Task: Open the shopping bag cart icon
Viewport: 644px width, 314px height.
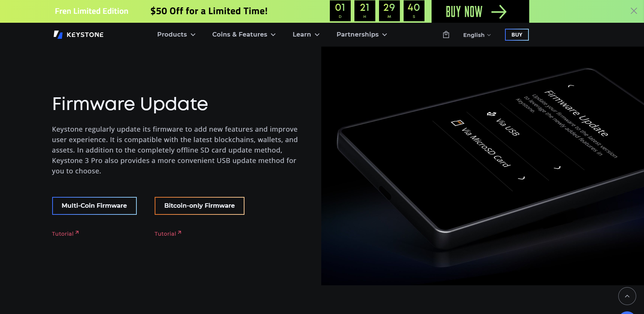Action: coord(446,35)
